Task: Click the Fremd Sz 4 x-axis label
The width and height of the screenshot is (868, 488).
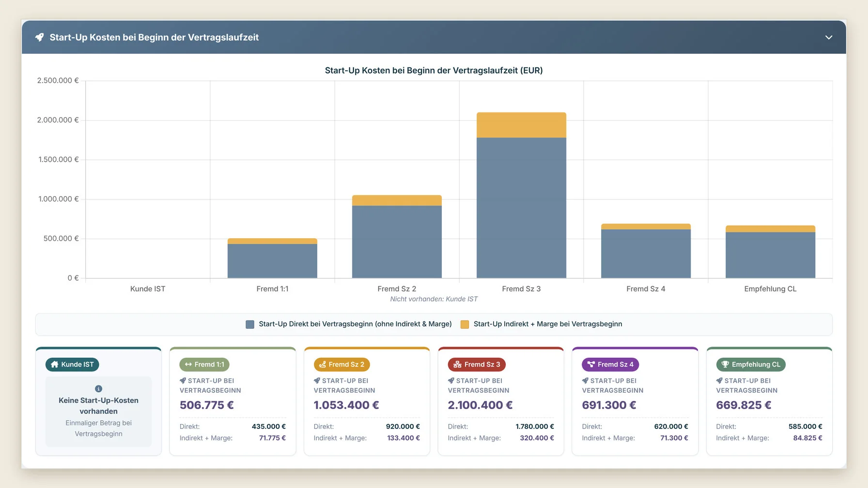Action: click(646, 289)
